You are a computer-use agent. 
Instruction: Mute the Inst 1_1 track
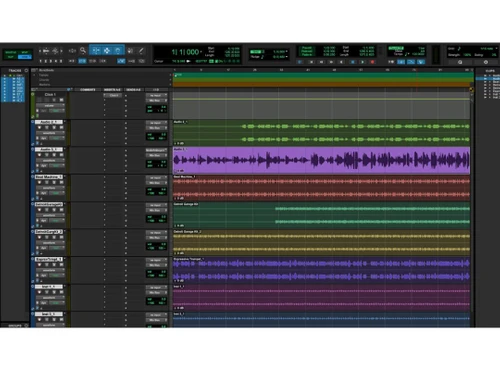pyautogui.click(x=61, y=292)
